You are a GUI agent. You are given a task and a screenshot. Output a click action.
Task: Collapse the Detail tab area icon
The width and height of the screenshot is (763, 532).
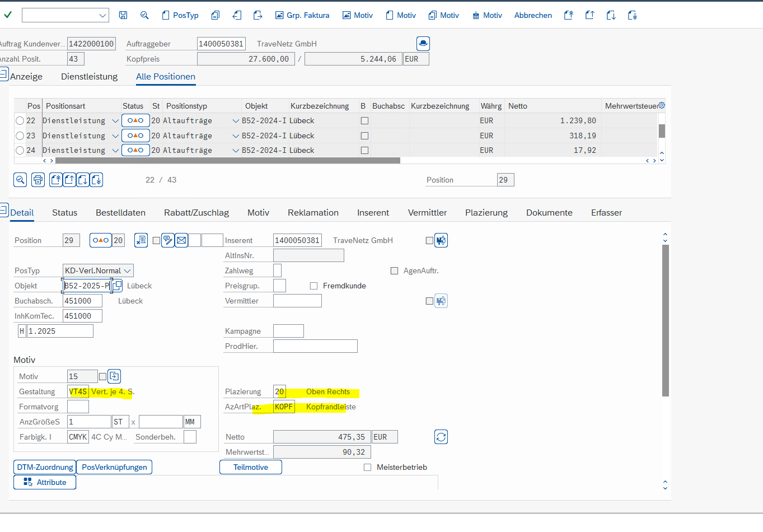(4, 210)
